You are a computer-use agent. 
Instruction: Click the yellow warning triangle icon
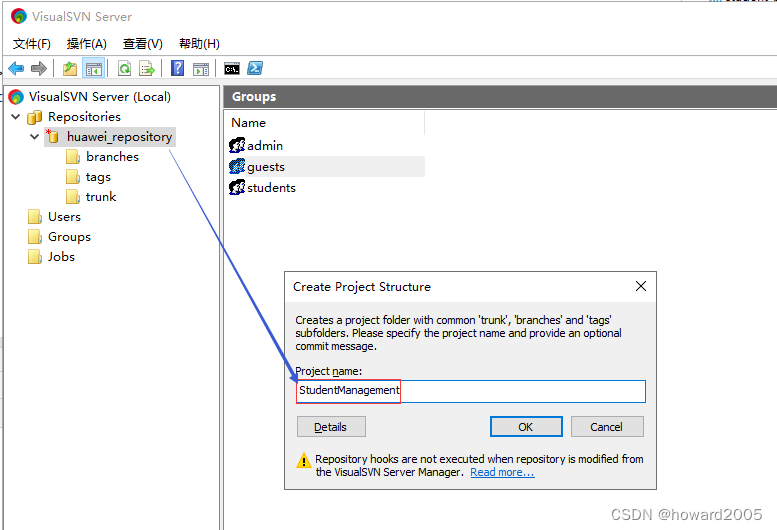pos(304,461)
